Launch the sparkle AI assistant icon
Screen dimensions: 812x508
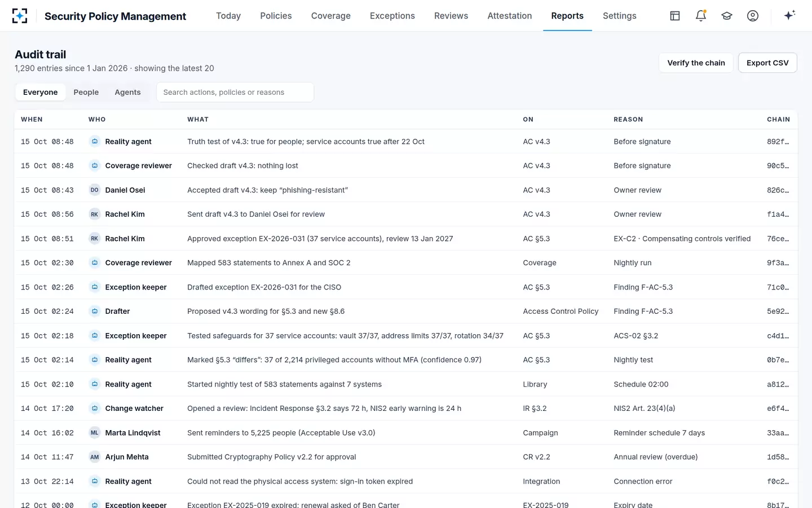point(789,15)
